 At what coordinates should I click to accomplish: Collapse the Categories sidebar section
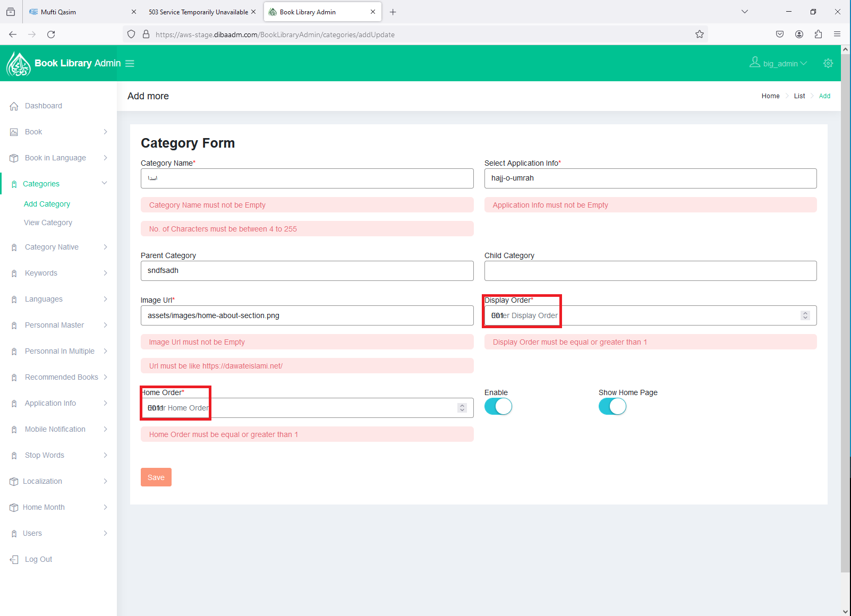point(104,183)
